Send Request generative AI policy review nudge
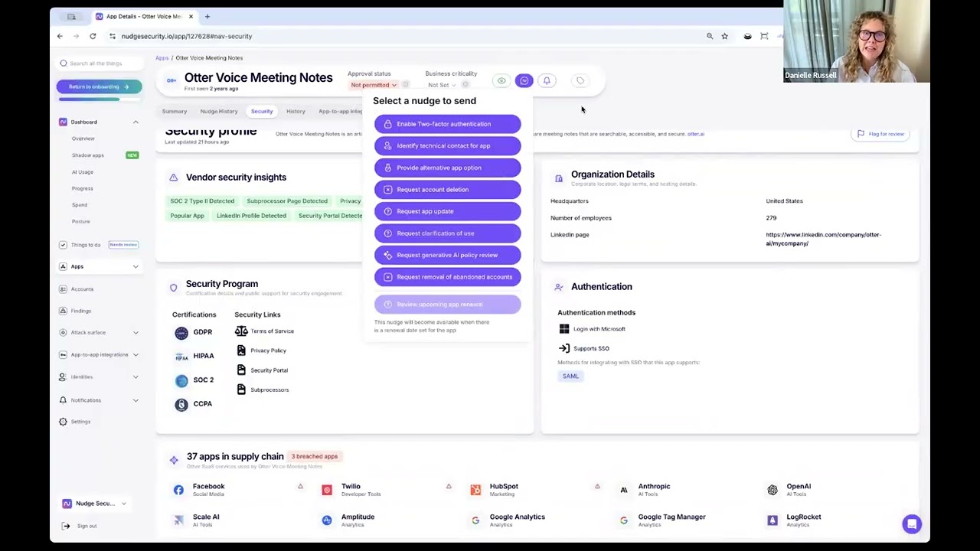The image size is (980, 551). tap(447, 255)
